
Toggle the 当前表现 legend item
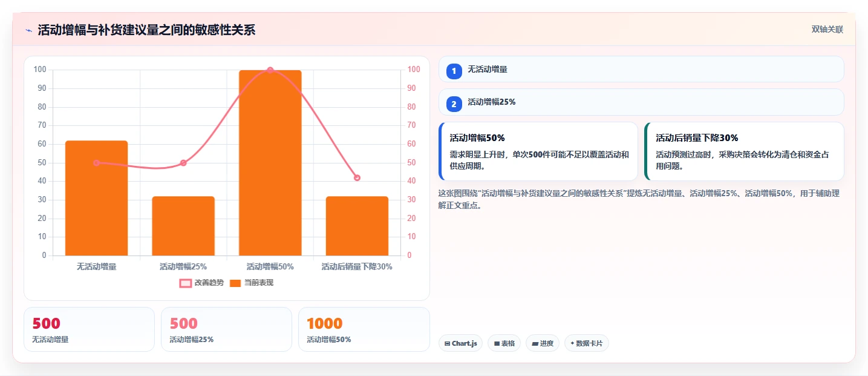(x=252, y=283)
